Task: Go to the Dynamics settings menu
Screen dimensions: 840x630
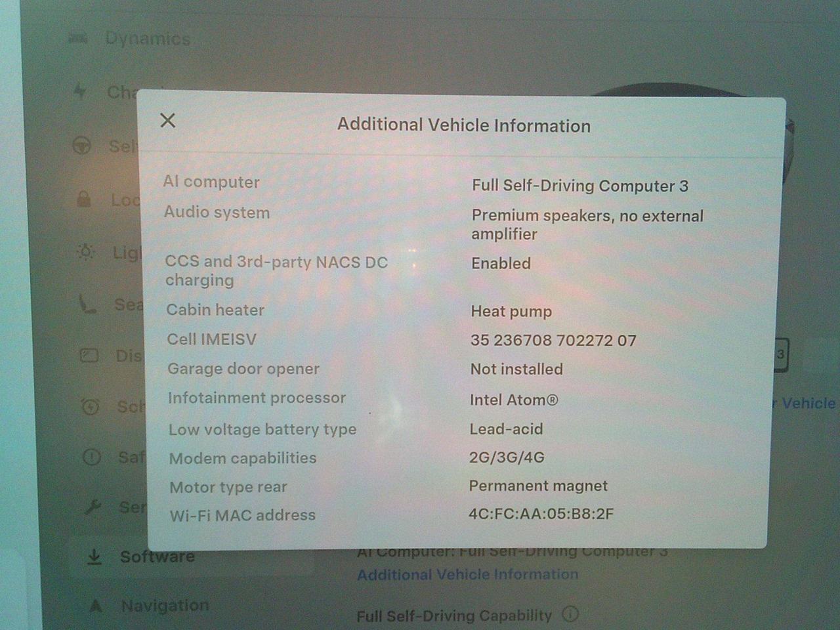Action: pyautogui.click(x=148, y=39)
